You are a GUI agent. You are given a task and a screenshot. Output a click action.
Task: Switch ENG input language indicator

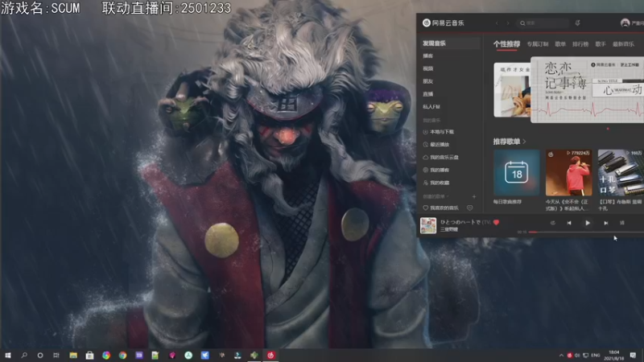(x=596, y=355)
